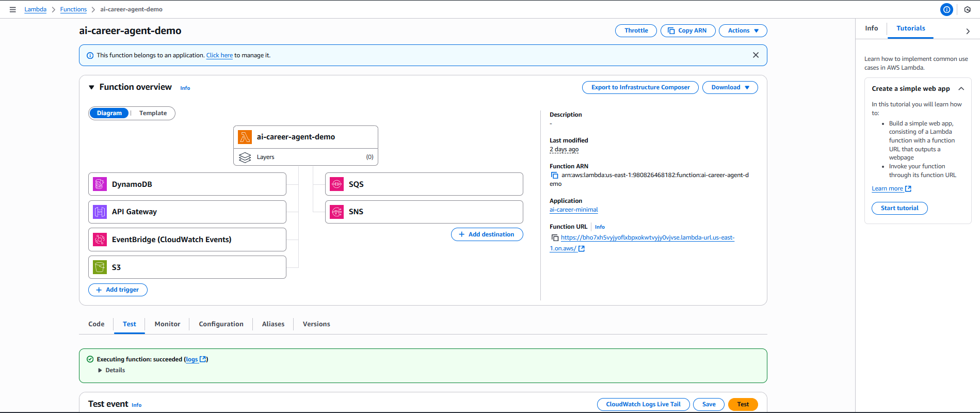This screenshot has width=980, height=413.
Task: Click the Layers stack icon
Action: pos(245,157)
